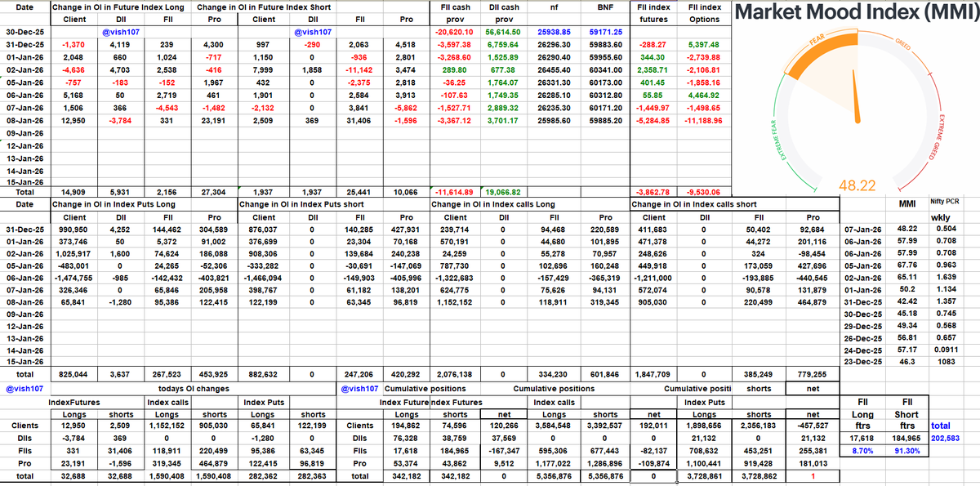The height and width of the screenshot is (486, 980).
Task: Select nf value 25985.60
Action: click(x=555, y=119)
